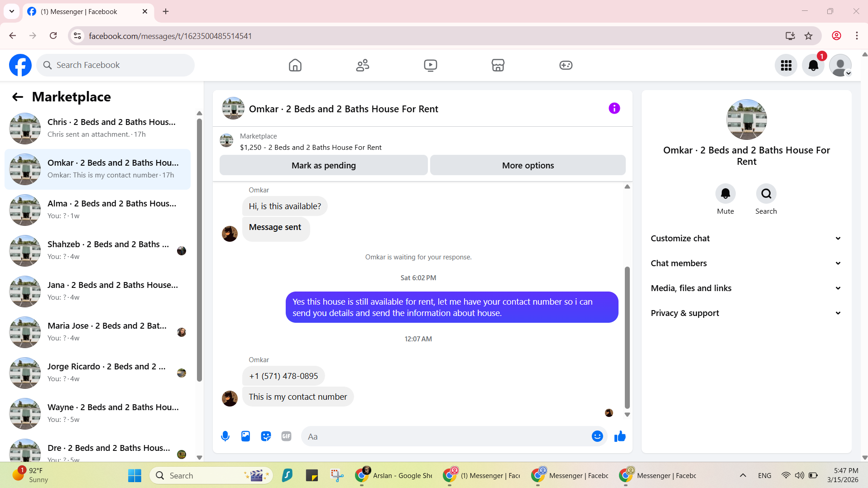The height and width of the screenshot is (488, 868).
Task: Focus the message input field
Action: click(446, 436)
